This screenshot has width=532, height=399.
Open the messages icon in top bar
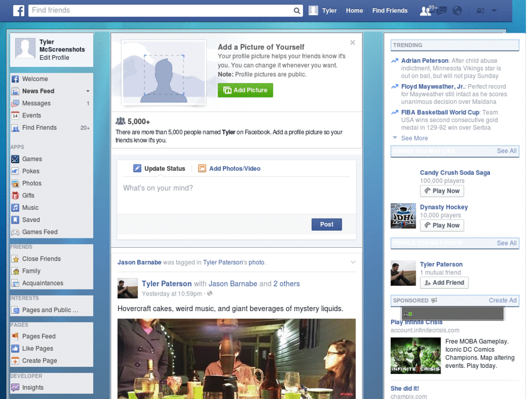point(442,11)
